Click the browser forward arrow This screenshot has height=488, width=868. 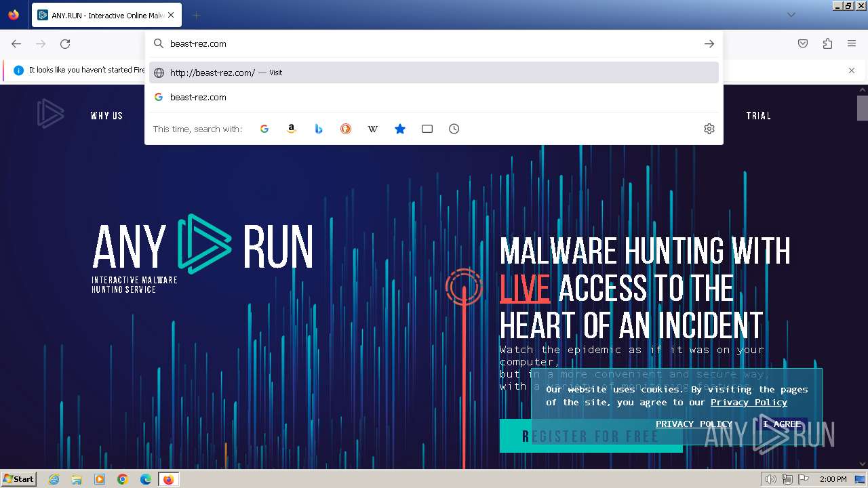point(41,43)
